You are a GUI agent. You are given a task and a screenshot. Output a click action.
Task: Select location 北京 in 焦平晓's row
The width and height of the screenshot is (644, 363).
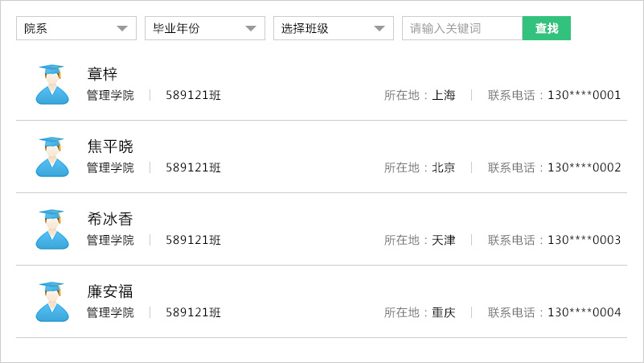444,167
